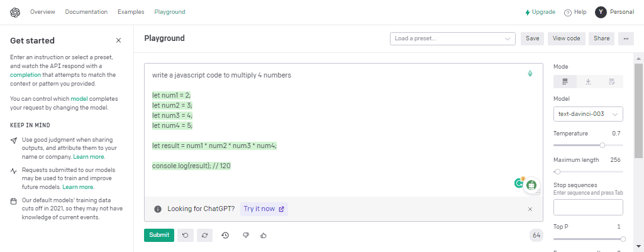644x252 pixels.
Task: Open the Overview page
Action: (42, 12)
